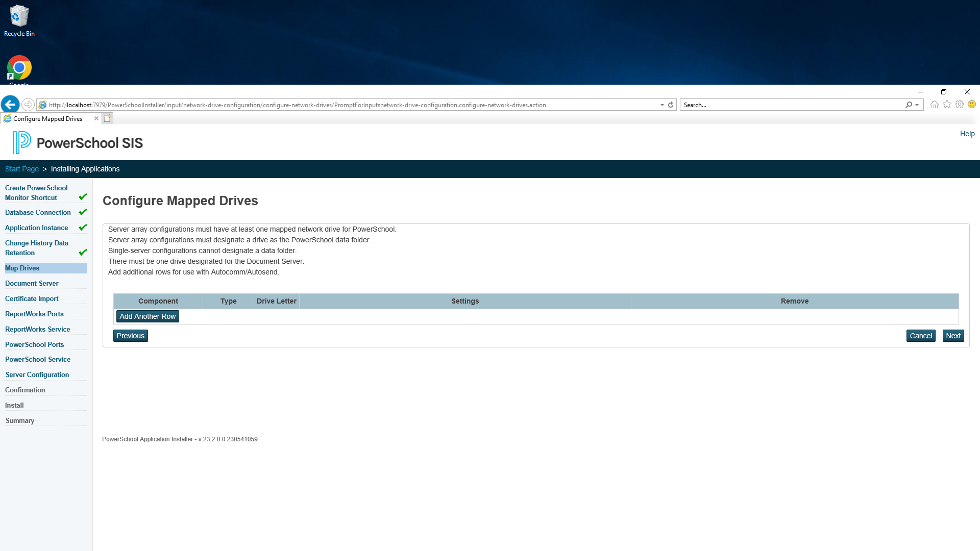Viewport: 980px width, 551px height.
Task: Click the Install step label
Action: [x=14, y=405]
